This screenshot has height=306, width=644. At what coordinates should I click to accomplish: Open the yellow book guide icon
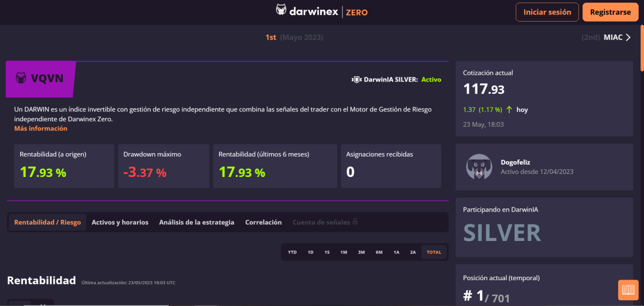[x=628, y=289]
